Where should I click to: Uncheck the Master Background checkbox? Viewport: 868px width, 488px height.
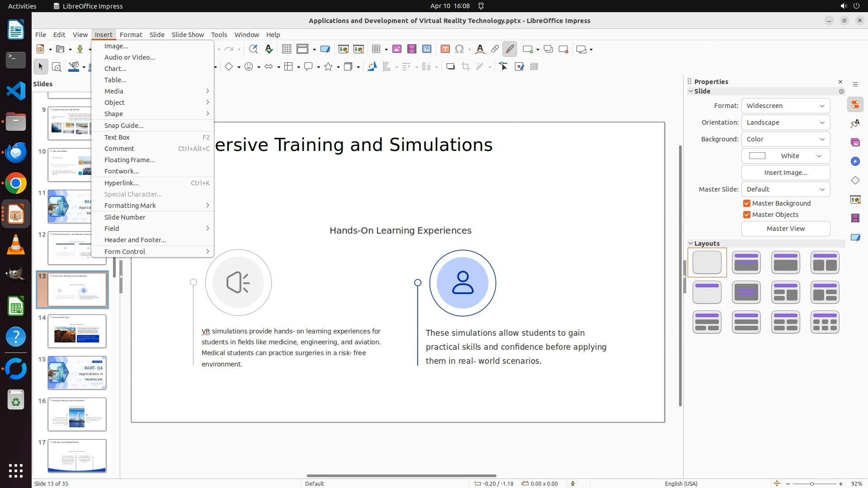pyautogui.click(x=747, y=203)
